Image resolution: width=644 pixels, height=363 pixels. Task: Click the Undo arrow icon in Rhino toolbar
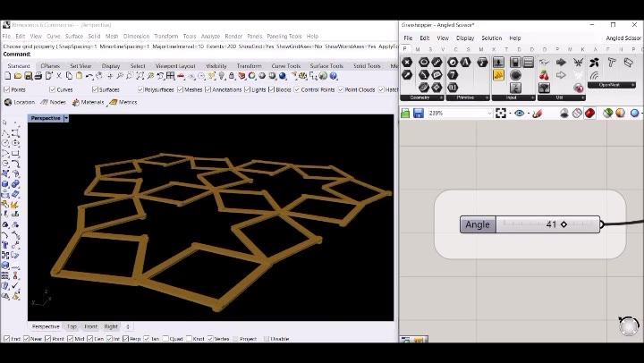coord(89,76)
